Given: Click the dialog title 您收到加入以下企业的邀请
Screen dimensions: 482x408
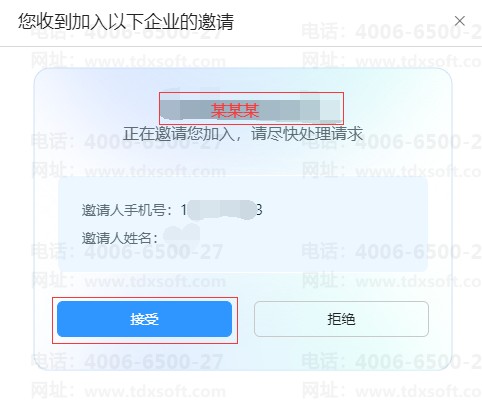Looking at the screenshot, I should pyautogui.click(x=126, y=22).
